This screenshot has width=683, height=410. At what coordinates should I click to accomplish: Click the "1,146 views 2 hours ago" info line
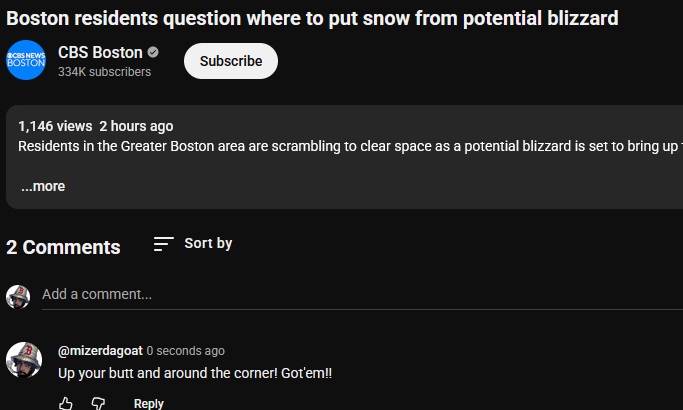(x=96, y=126)
